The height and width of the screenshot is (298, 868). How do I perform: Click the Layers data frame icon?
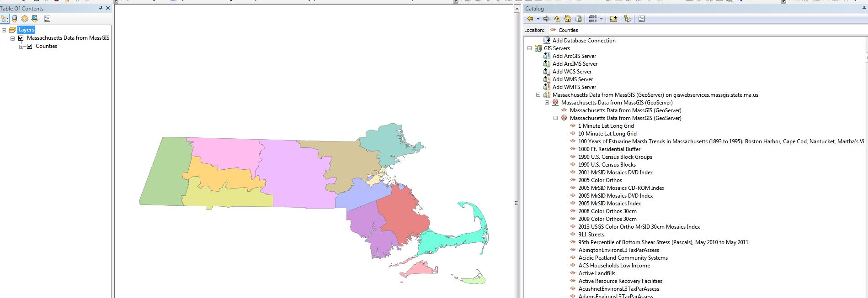12,30
